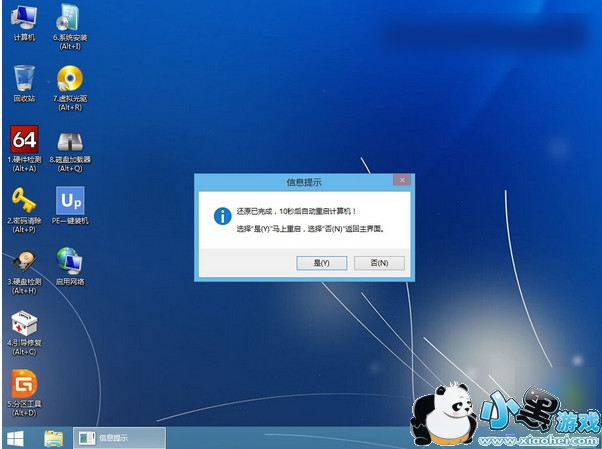Click the text 还原已完成，10秒后自动重启计算机！
Image resolution: width=602 pixels, height=449 pixels.
296,211
